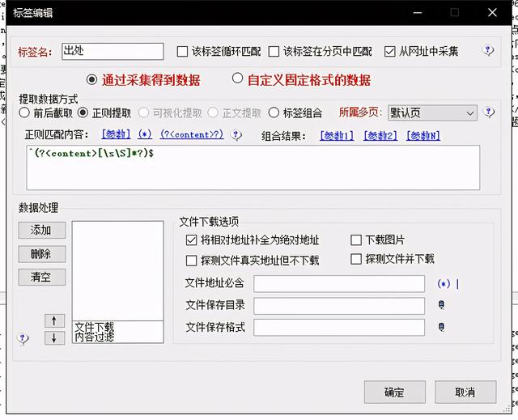Click help icon next to 从网址中采集
The image size is (518, 420).
pyautogui.click(x=488, y=50)
